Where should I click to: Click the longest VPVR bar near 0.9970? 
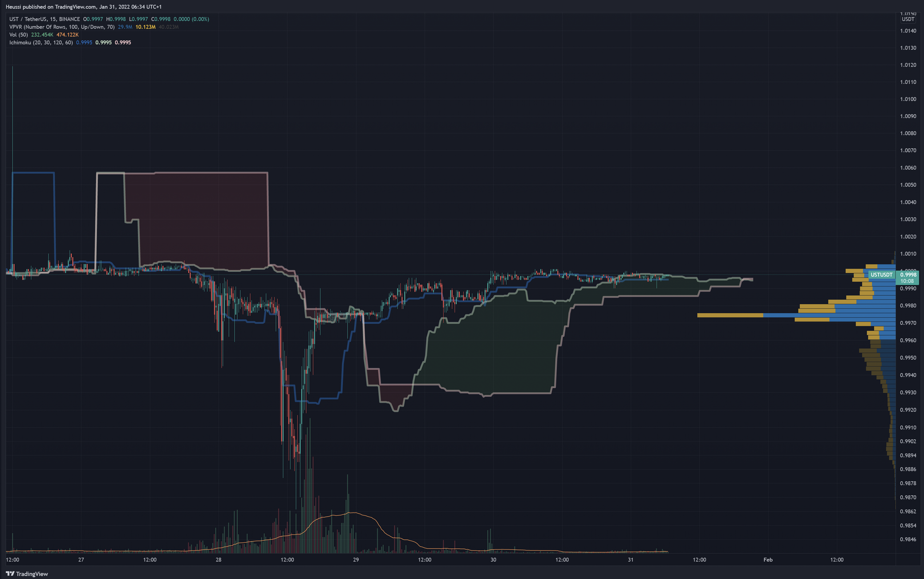pos(797,315)
